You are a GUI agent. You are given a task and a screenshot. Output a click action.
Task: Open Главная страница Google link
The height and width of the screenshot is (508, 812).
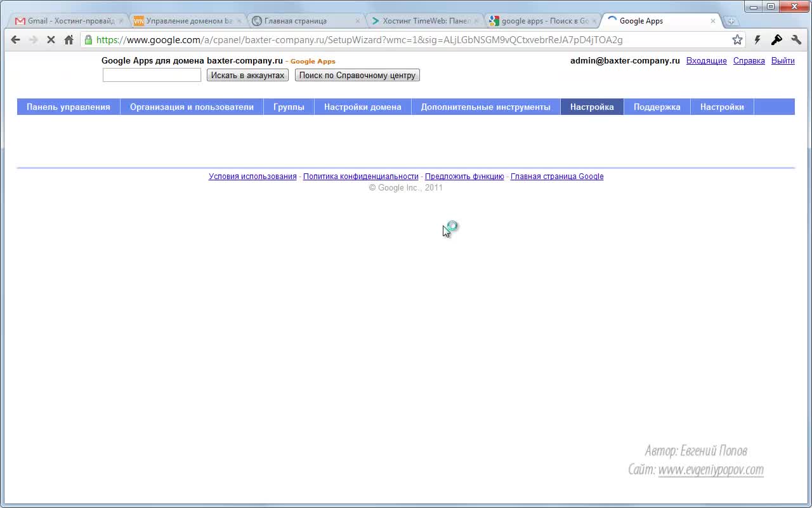pos(557,177)
